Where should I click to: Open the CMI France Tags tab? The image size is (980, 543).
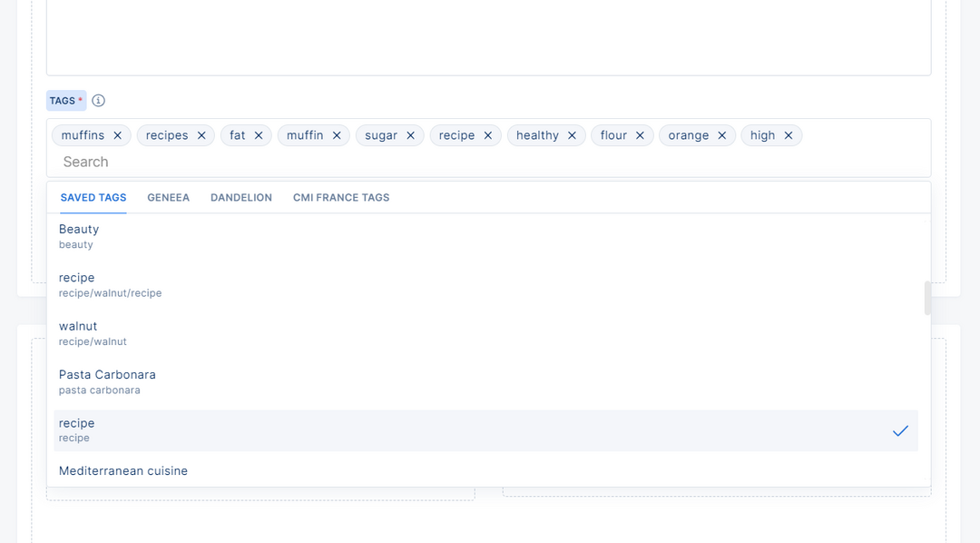(341, 198)
